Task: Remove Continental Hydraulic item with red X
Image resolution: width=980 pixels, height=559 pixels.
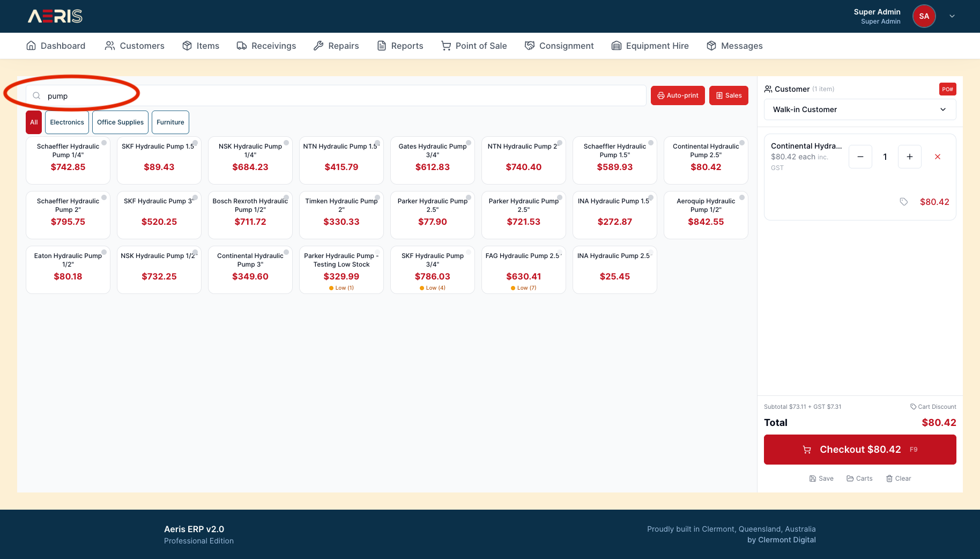Action: pos(937,157)
